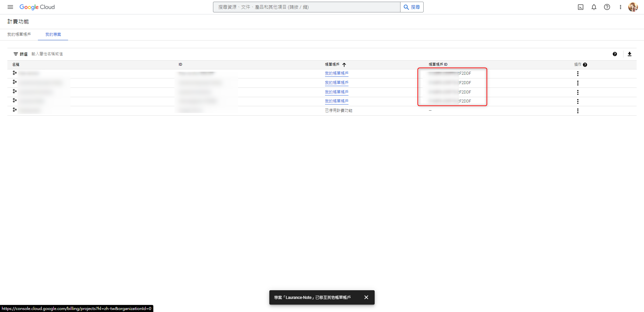Open the user account avatar
Image resolution: width=644 pixels, height=312 pixels.
coord(633,7)
